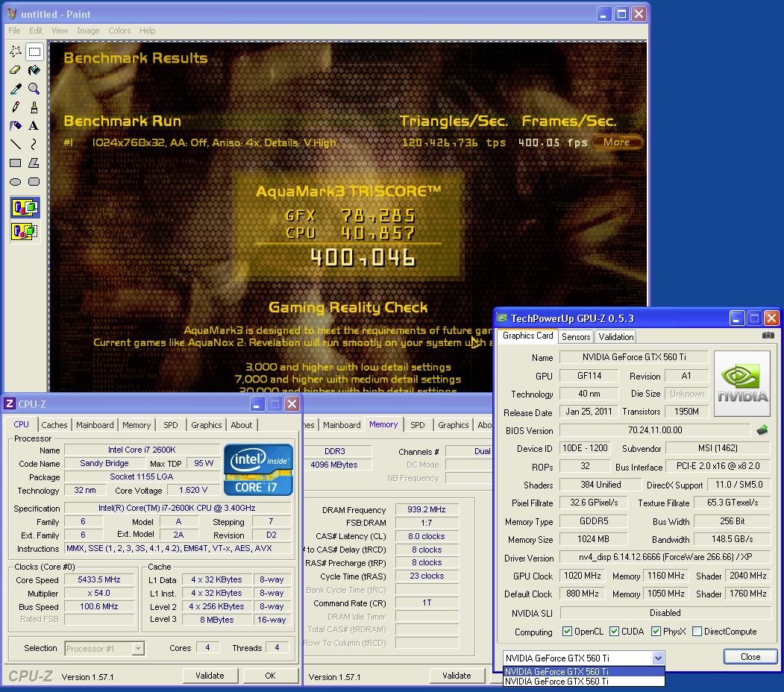
Task: Switch to the Sensors tab in GPU-Z
Action: point(576,337)
